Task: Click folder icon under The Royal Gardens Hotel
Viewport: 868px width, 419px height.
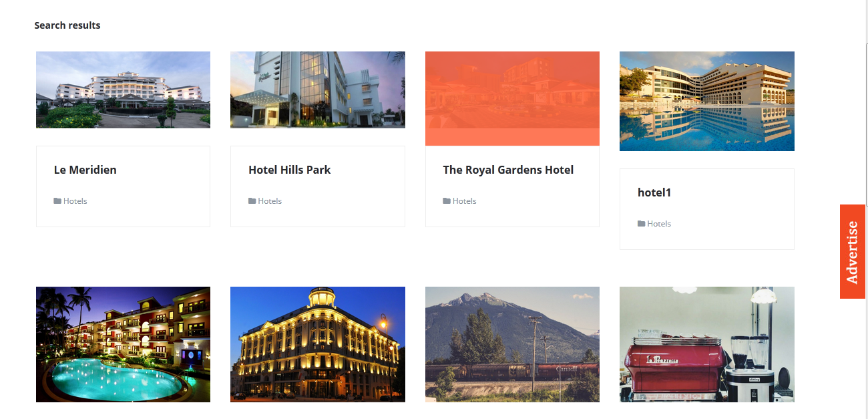Action: tap(447, 201)
